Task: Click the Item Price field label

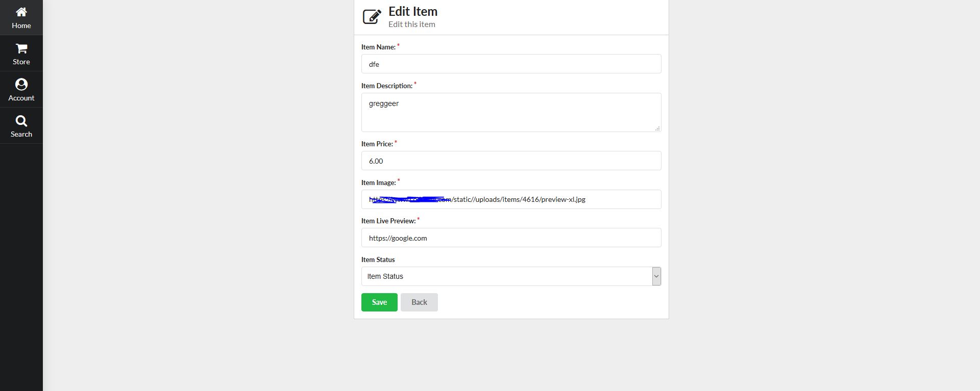Action: coord(377,144)
